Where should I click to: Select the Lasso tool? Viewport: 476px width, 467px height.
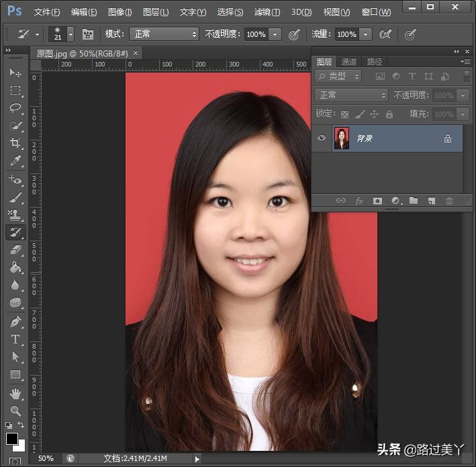click(x=15, y=108)
